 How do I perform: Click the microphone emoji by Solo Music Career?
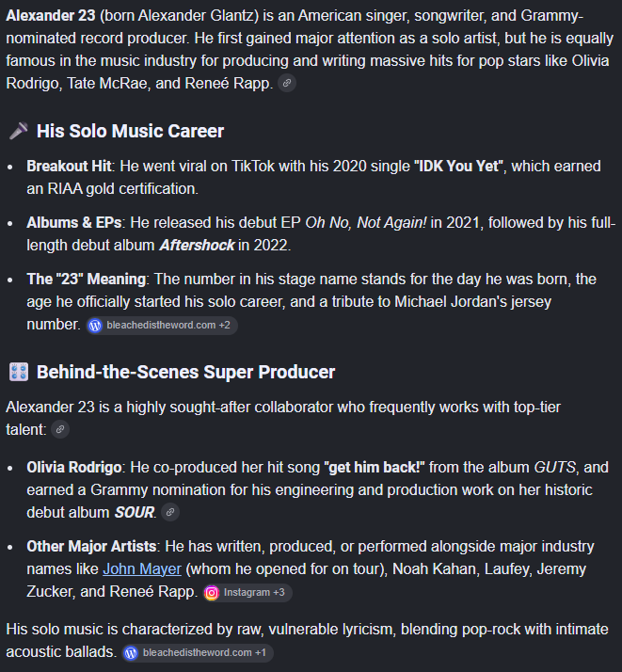(x=19, y=131)
